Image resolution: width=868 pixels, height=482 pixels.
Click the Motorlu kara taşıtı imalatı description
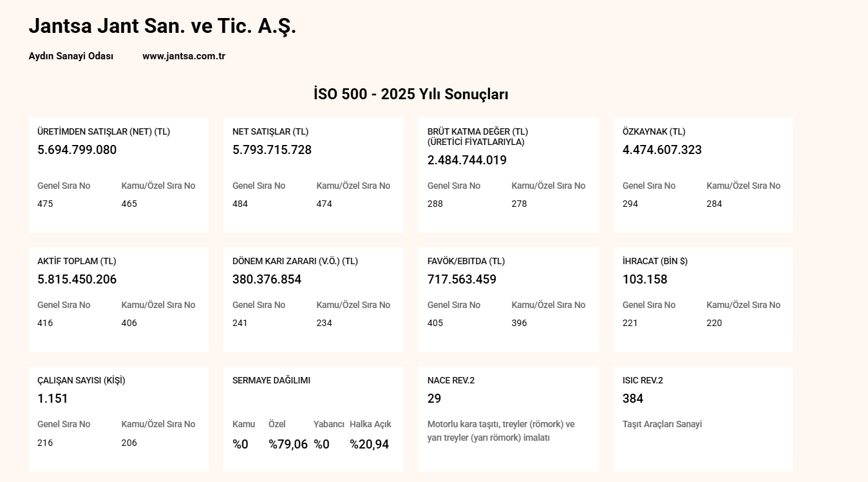(x=501, y=431)
